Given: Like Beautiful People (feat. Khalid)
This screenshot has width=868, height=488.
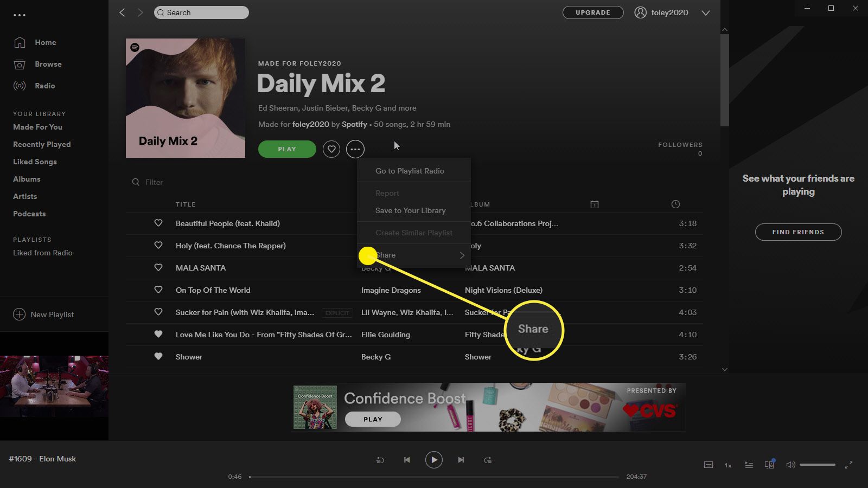Looking at the screenshot, I should 158,223.
